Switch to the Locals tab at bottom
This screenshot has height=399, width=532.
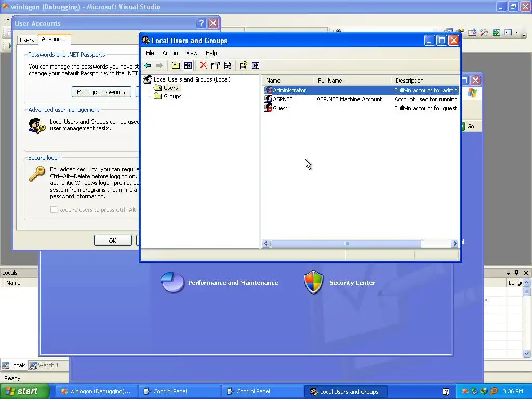14,365
